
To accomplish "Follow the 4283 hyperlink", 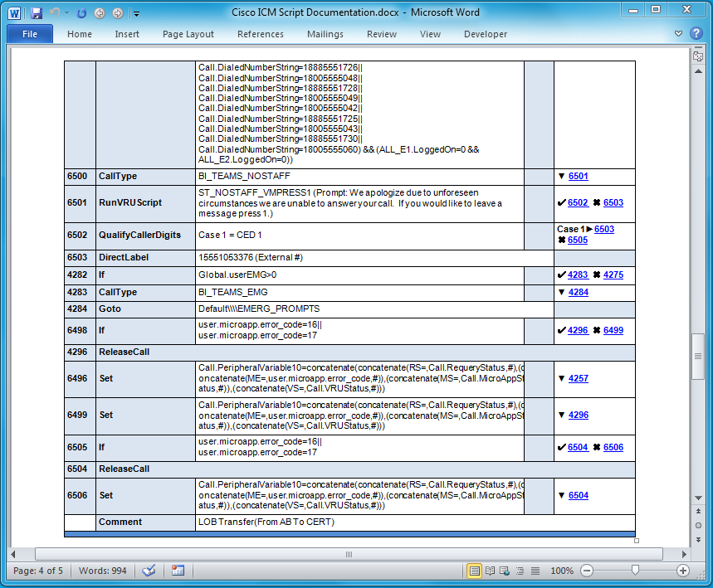I will [x=578, y=275].
